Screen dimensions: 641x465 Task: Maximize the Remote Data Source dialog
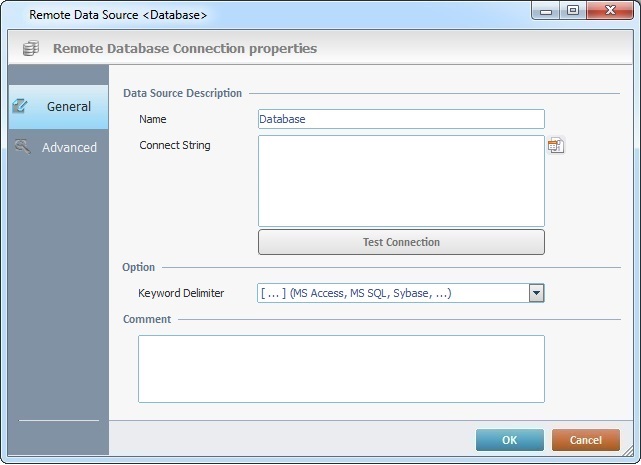coord(573,11)
